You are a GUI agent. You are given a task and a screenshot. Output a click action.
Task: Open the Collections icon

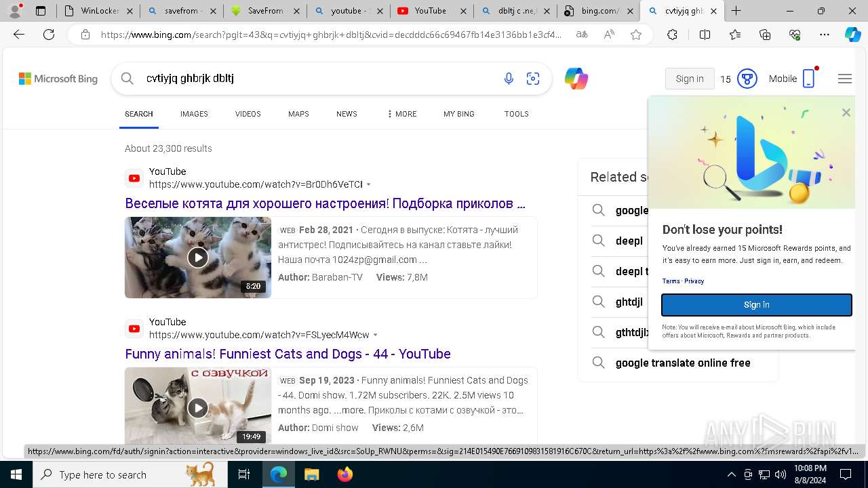click(x=765, y=35)
